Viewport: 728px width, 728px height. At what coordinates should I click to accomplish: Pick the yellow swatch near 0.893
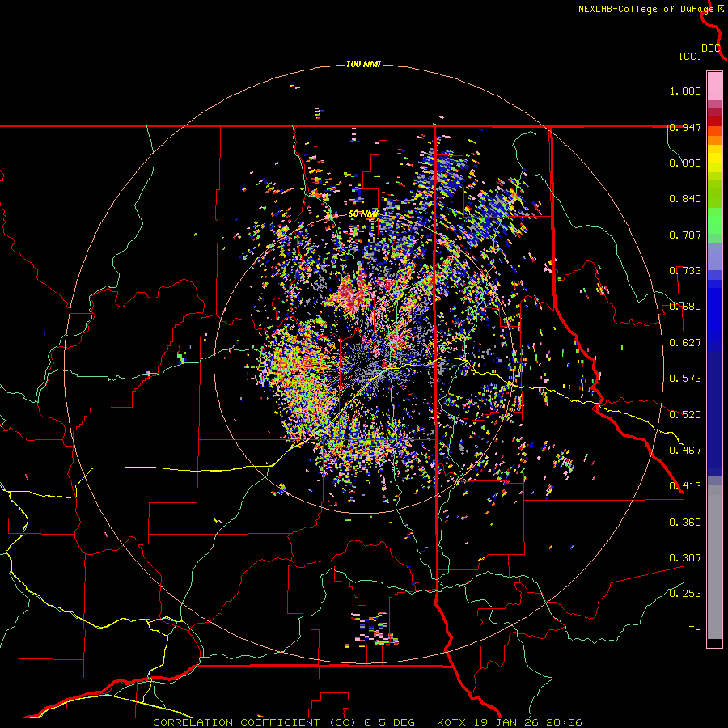click(714, 159)
